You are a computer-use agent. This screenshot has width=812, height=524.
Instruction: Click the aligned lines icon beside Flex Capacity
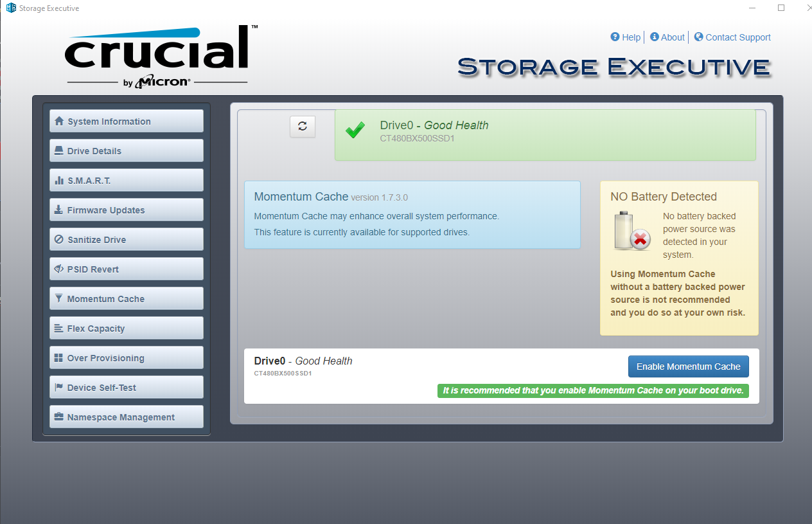coord(59,328)
